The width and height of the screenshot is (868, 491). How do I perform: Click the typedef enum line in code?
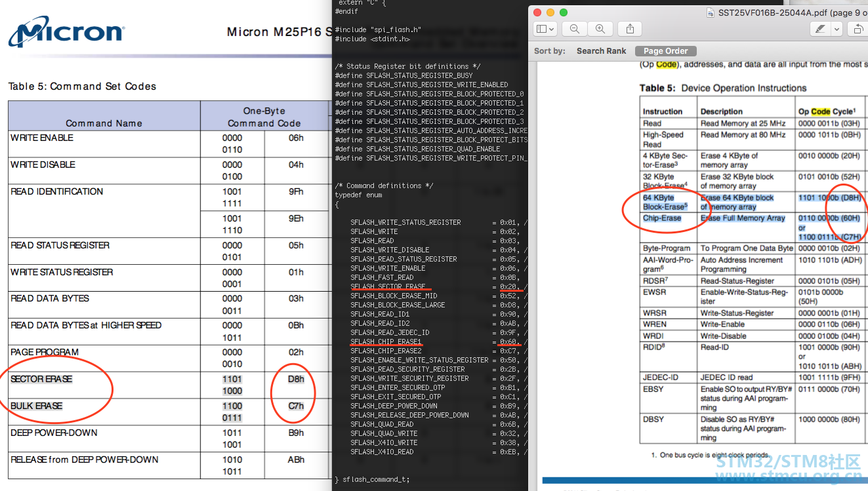point(358,195)
